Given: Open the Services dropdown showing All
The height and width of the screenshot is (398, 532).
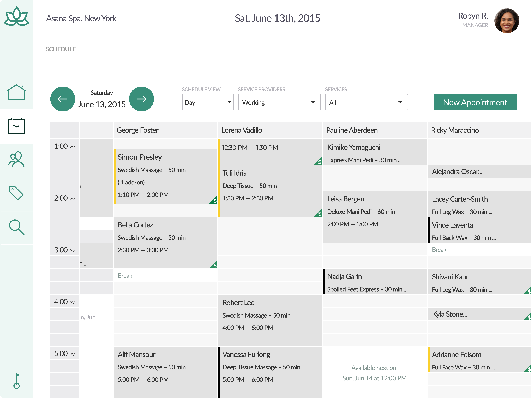Looking at the screenshot, I should (x=366, y=102).
